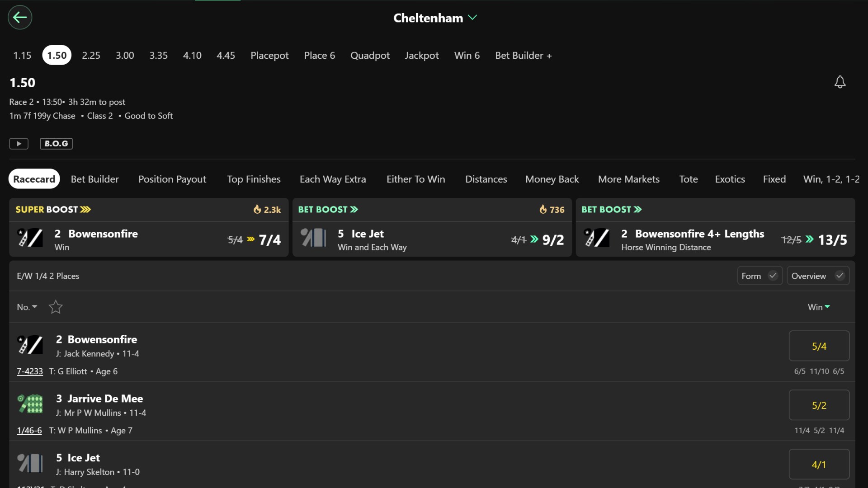868x488 pixels.
Task: Select the 1.15 race time
Action: (22, 55)
